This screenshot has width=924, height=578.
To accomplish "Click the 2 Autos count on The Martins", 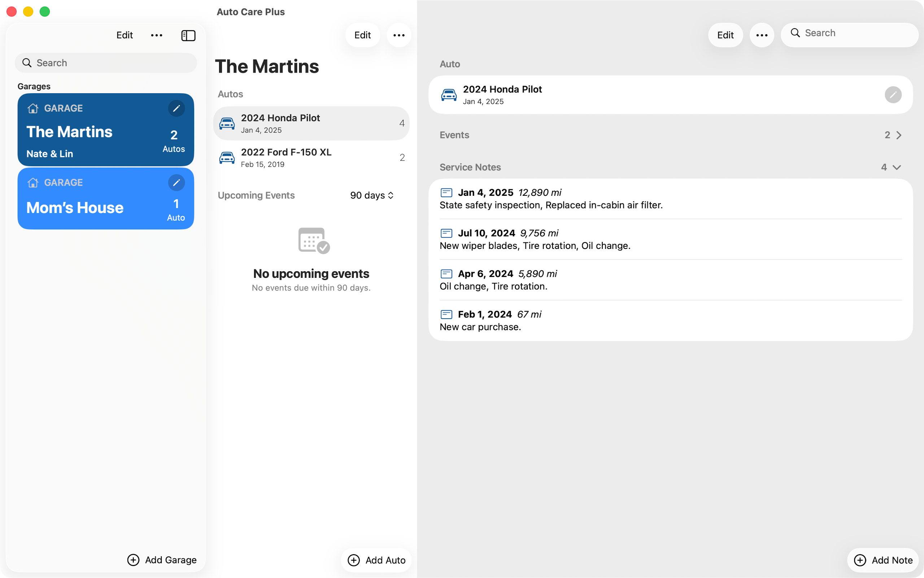I will pos(174,141).
